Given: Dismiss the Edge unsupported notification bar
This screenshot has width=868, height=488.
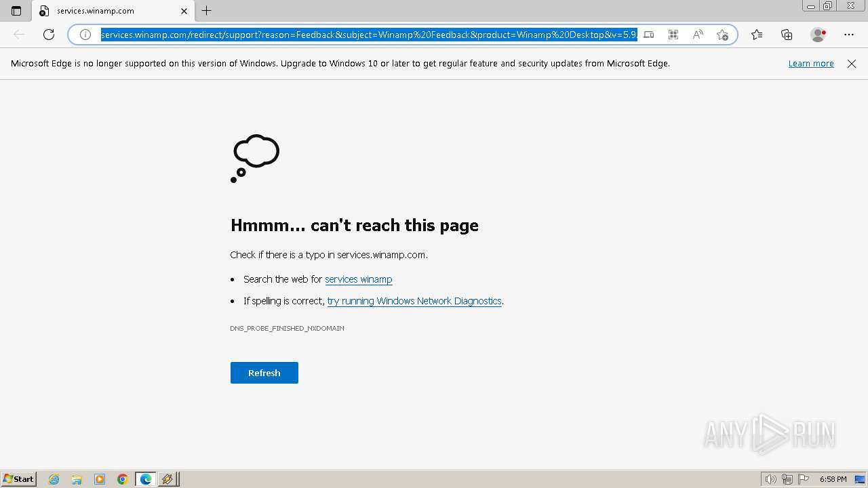Looking at the screenshot, I should pos(852,64).
